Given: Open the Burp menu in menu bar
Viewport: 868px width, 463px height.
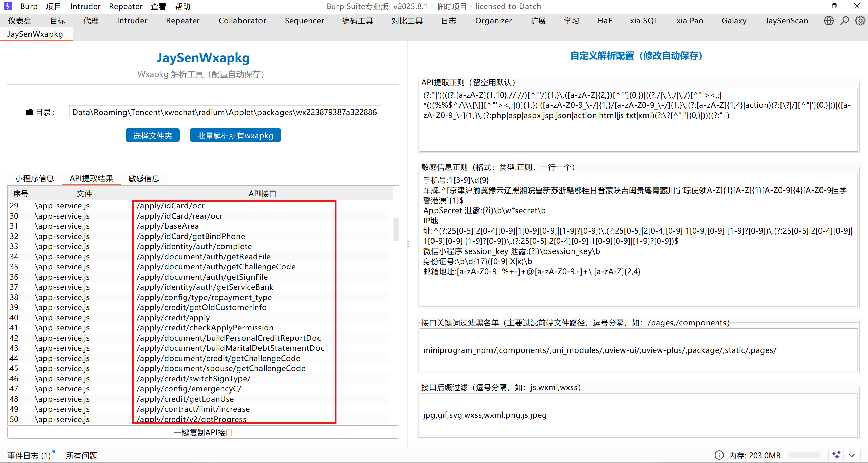Looking at the screenshot, I should pos(29,6).
